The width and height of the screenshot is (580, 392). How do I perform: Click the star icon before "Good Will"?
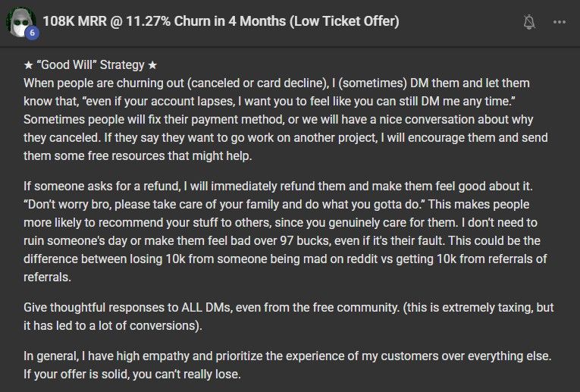click(x=29, y=65)
